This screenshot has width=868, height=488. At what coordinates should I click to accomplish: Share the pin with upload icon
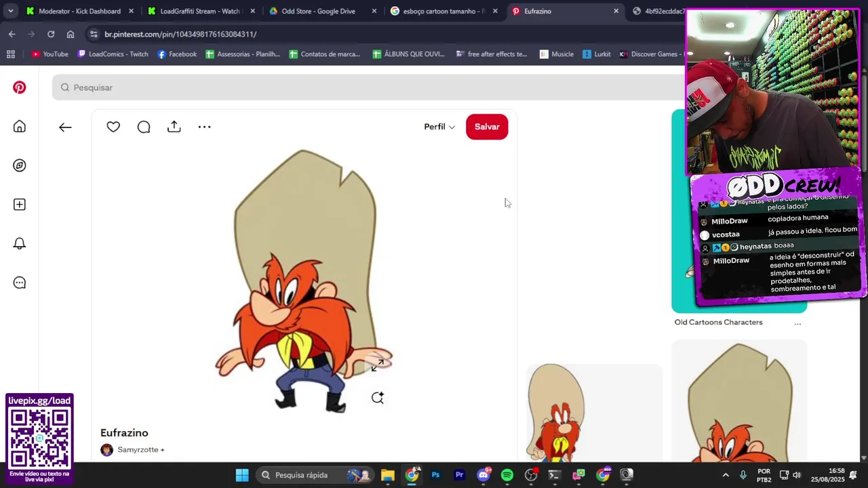point(174,127)
